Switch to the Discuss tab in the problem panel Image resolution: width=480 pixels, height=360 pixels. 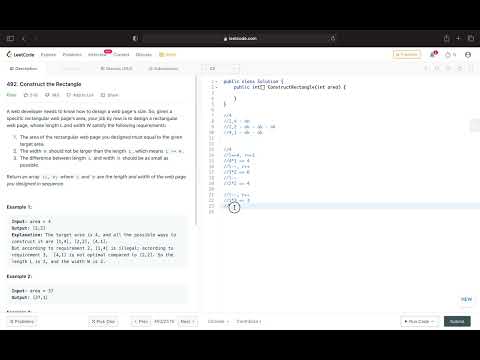116,69
